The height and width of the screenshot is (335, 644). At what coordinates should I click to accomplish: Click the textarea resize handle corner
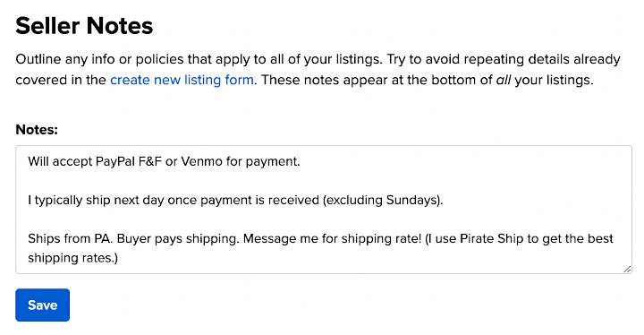(627, 269)
